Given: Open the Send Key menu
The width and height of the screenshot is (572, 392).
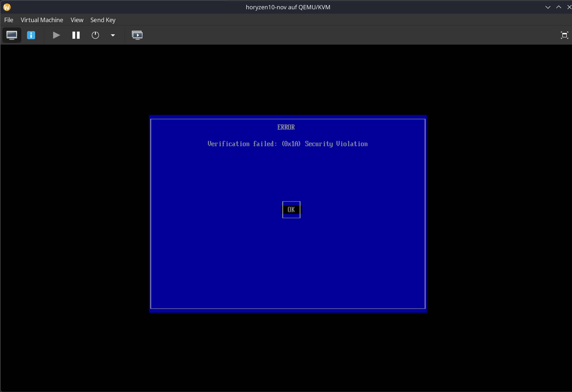Looking at the screenshot, I should [103, 20].
